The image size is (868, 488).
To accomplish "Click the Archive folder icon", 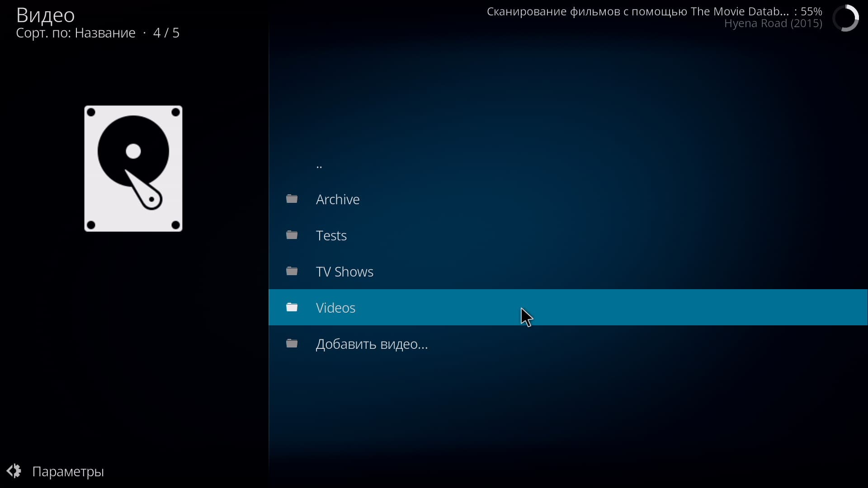I will pos(292,199).
